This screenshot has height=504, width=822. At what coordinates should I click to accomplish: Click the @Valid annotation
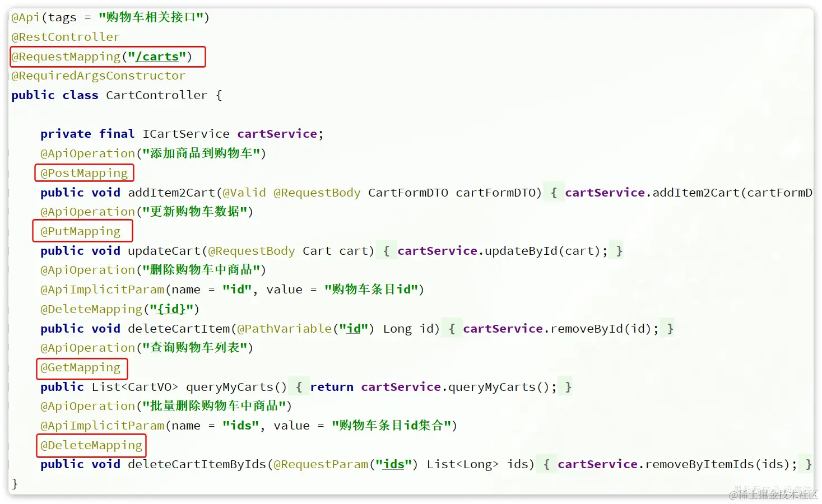[x=244, y=193]
